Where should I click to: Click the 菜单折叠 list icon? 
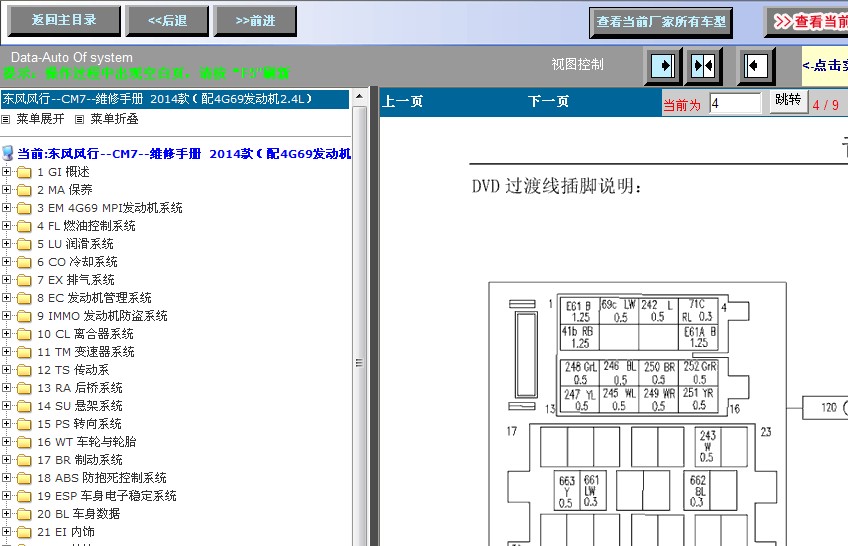[80, 119]
